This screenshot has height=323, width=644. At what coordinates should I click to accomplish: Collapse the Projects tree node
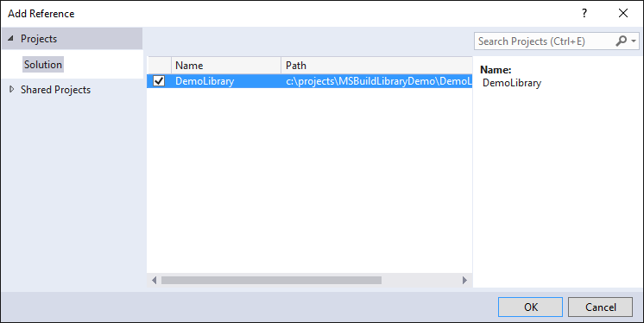click(11, 39)
